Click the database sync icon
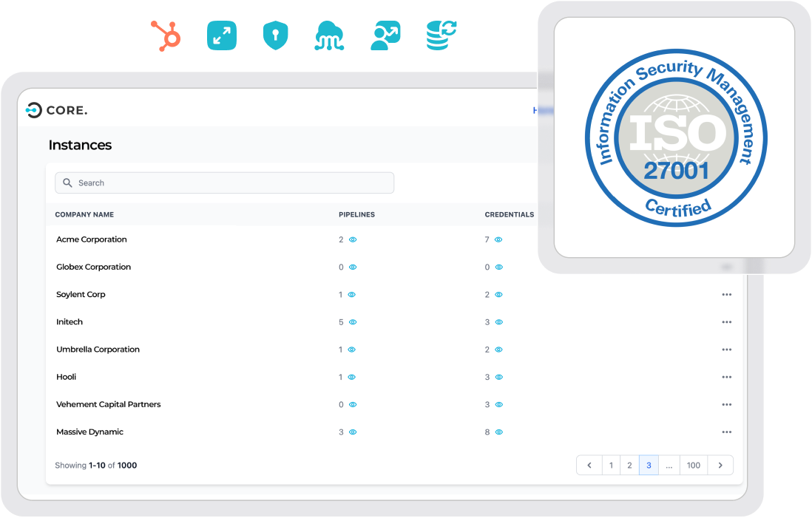The width and height of the screenshot is (812, 518). [x=441, y=35]
